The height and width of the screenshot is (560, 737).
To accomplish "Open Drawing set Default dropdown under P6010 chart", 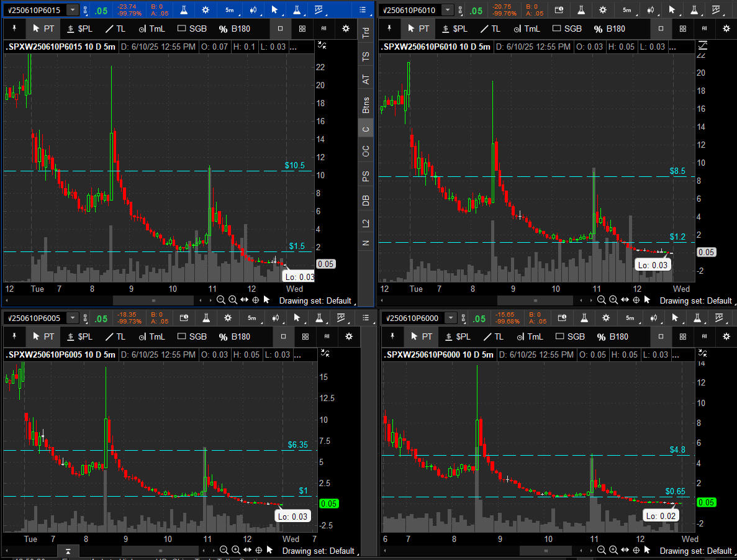I will (695, 300).
